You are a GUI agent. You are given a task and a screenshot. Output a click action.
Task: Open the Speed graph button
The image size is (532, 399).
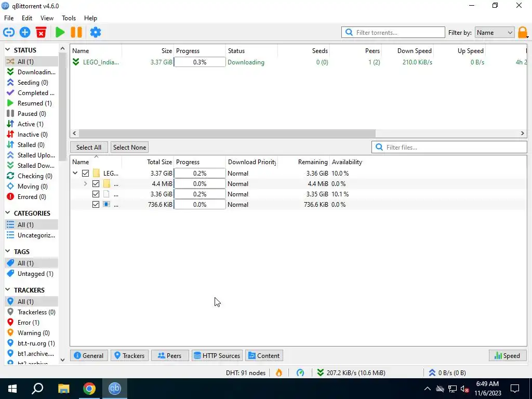click(x=508, y=355)
